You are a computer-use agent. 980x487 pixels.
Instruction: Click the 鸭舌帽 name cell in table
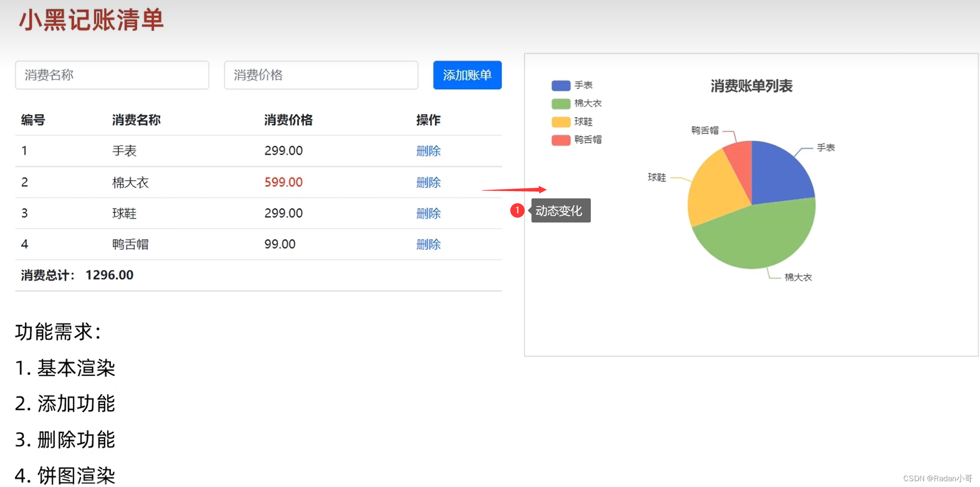coord(130,244)
